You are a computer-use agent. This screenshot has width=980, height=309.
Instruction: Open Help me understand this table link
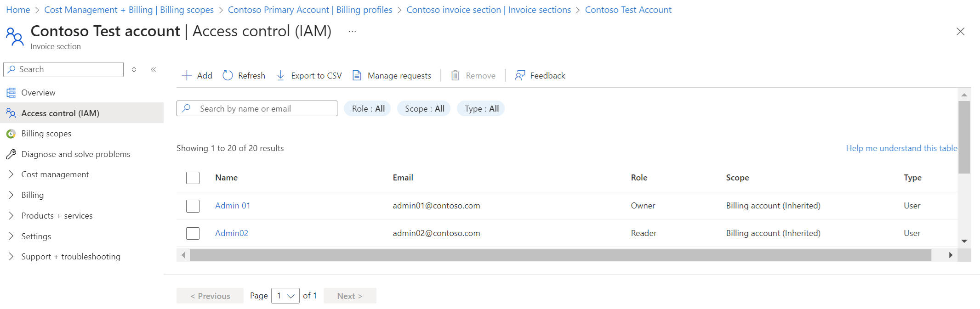(901, 148)
